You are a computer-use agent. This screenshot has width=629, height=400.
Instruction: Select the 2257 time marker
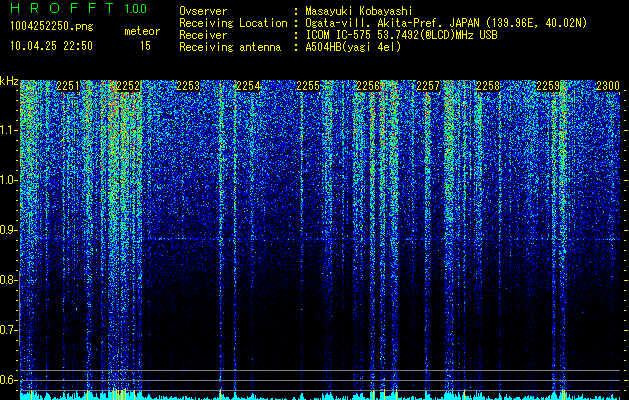click(428, 86)
